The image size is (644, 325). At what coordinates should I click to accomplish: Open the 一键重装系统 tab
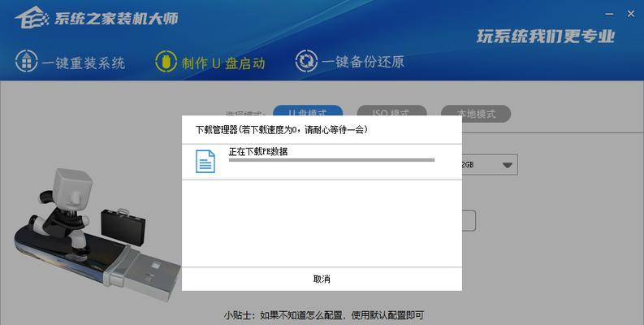tap(70, 62)
